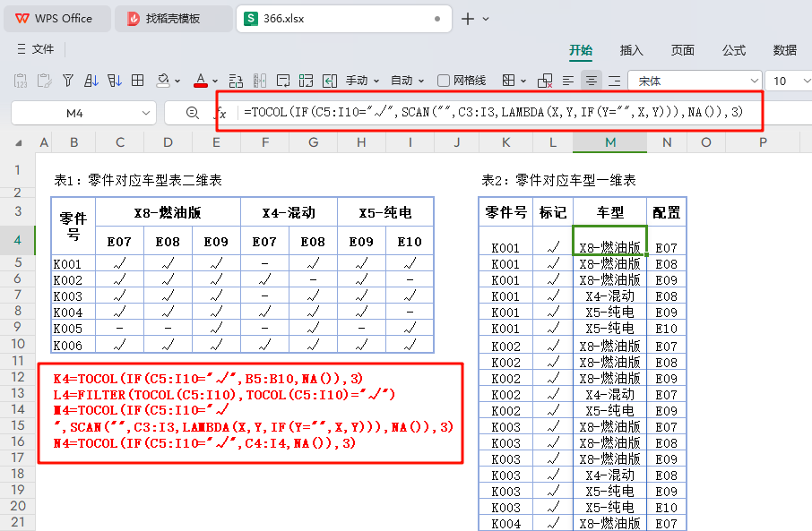812x531 pixels.
Task: Open insert function fx icon
Action: tap(221, 113)
